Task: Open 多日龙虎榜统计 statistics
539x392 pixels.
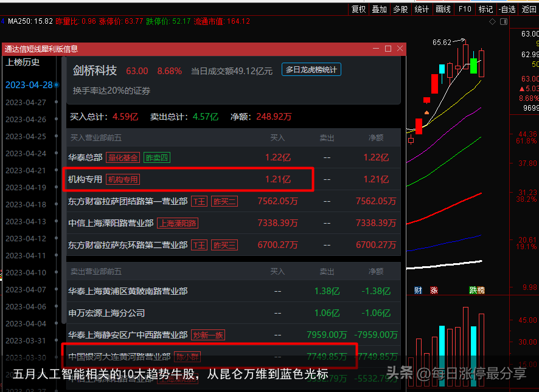Action: click(x=311, y=70)
